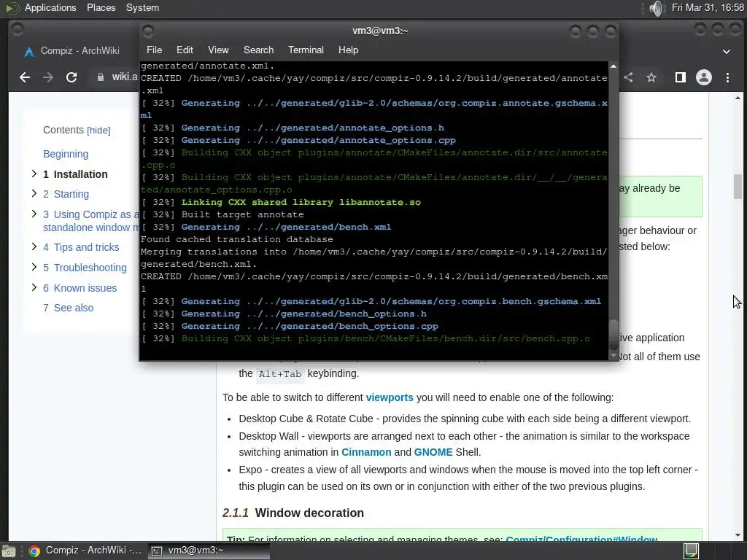
Task: Click the terminal scrollbar down arrow
Action: pos(614,356)
